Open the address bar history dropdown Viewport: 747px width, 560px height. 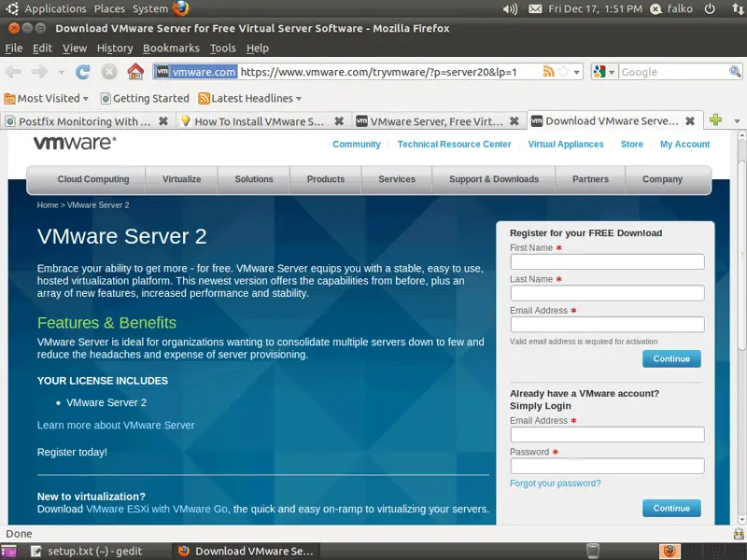(x=576, y=73)
